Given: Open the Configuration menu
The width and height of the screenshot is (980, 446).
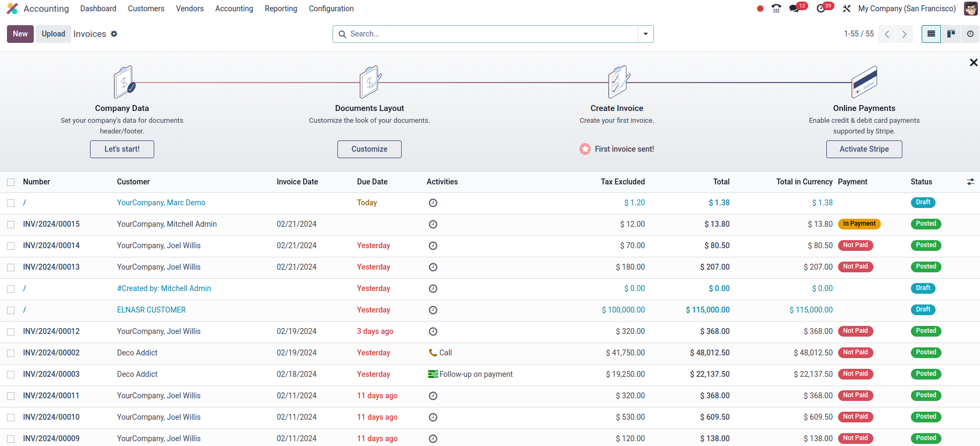Looking at the screenshot, I should [331, 9].
